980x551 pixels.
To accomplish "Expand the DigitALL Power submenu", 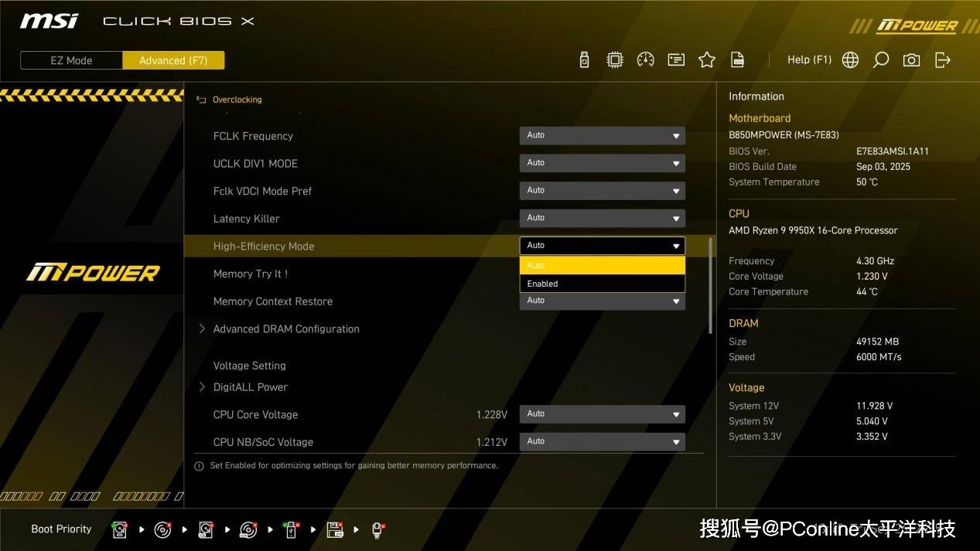I will pos(250,387).
